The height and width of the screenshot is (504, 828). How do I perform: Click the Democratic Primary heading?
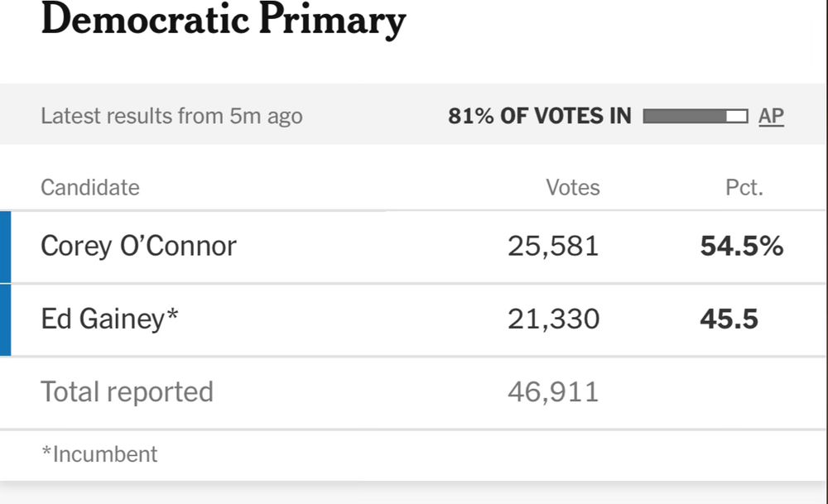[x=224, y=20]
